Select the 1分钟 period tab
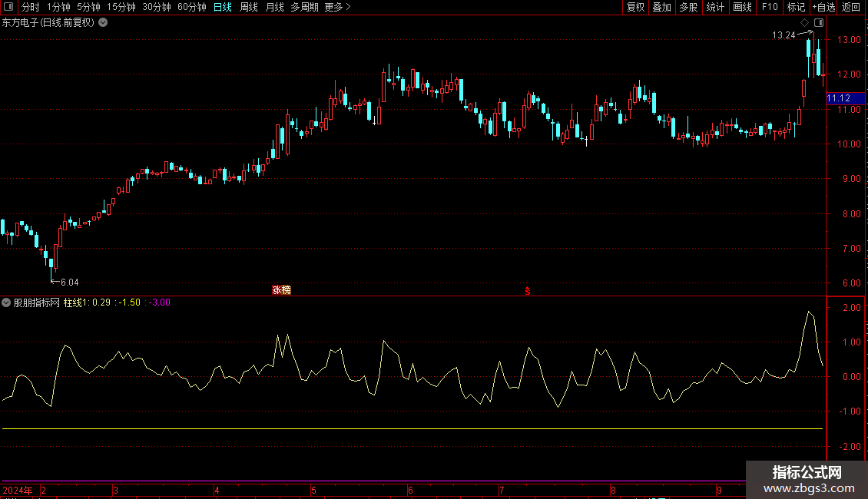Image resolution: width=868 pixels, height=499 pixels. 58,7
